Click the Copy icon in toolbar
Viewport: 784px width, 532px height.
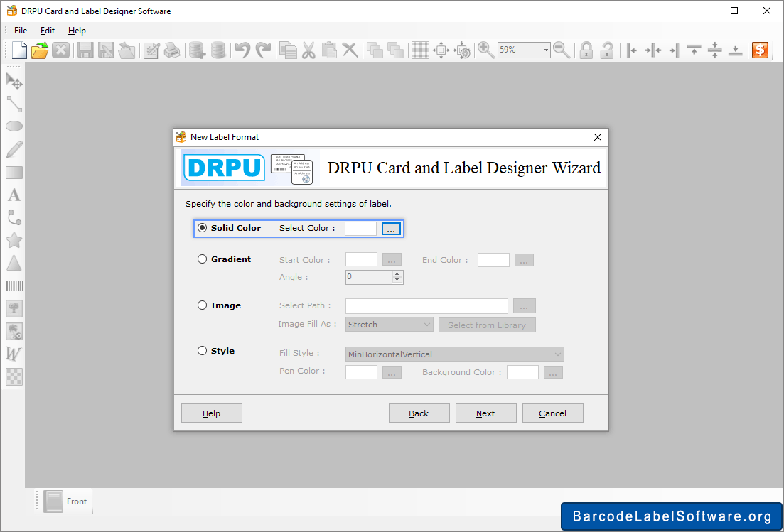(x=287, y=50)
